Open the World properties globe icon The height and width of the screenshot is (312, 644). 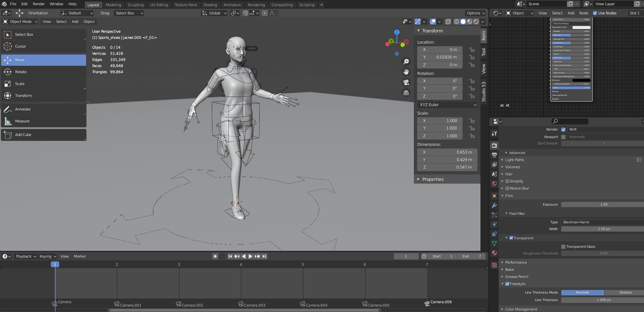[x=494, y=184]
